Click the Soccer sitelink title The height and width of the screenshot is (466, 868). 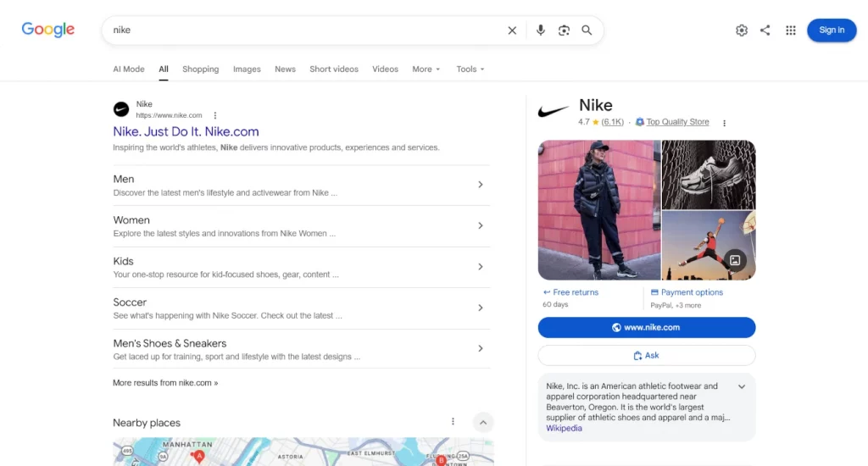(130, 302)
